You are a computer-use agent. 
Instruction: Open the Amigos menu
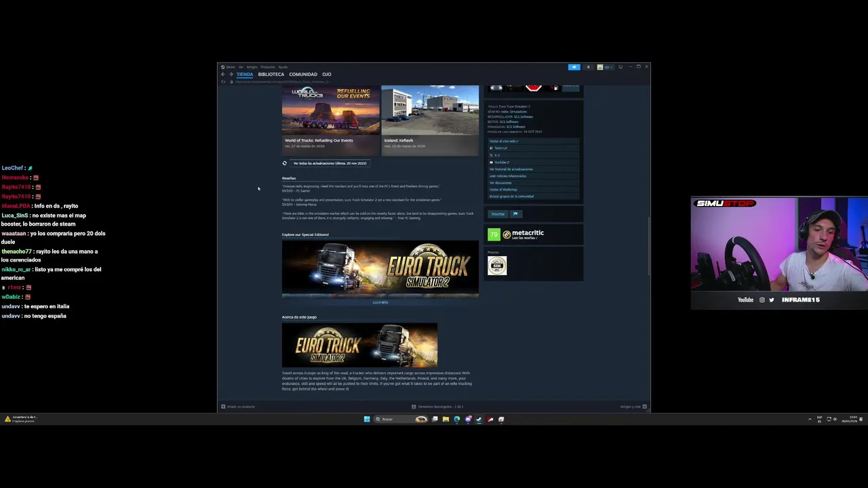tap(252, 67)
